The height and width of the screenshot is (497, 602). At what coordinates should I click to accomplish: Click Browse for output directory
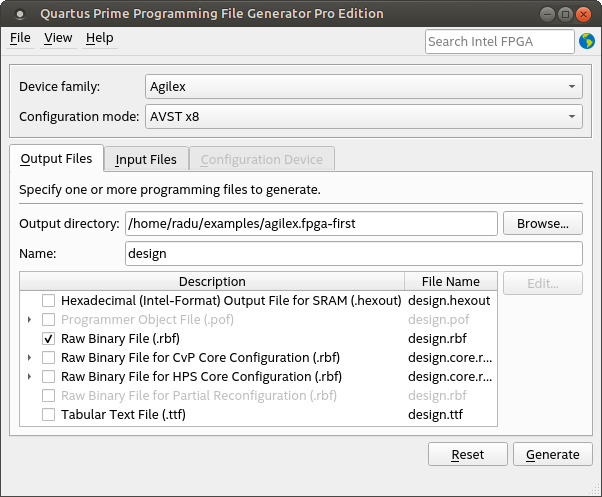pyautogui.click(x=542, y=224)
